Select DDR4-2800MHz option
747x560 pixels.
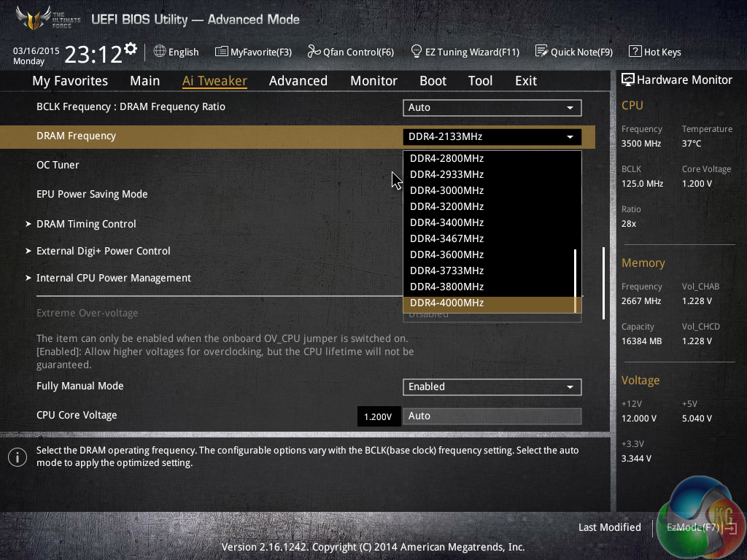(x=492, y=158)
